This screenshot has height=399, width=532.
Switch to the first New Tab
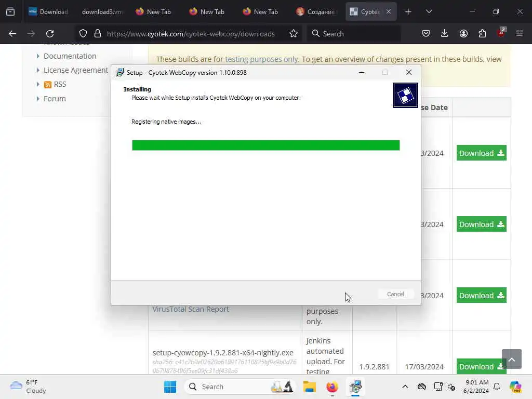pyautogui.click(x=153, y=12)
